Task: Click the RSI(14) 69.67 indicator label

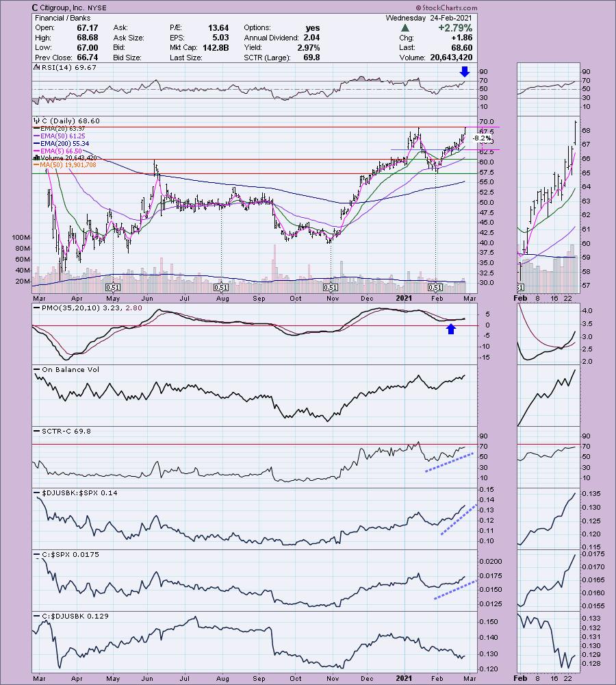Action: [69, 67]
